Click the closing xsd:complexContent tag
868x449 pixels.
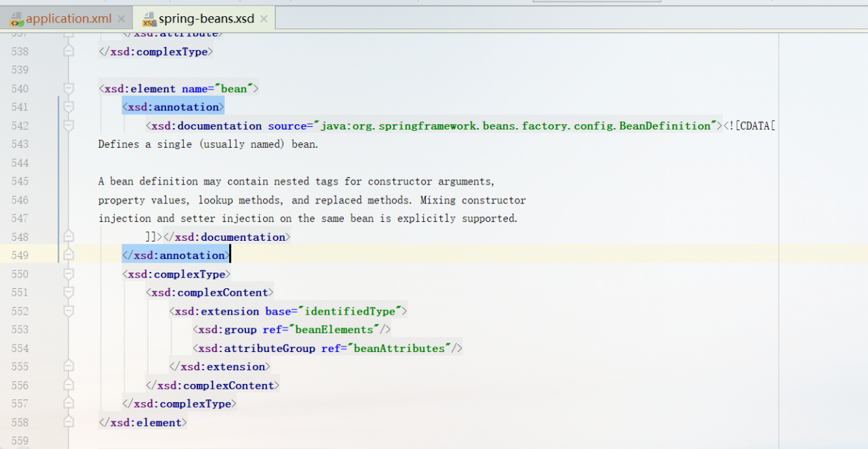[x=212, y=385]
